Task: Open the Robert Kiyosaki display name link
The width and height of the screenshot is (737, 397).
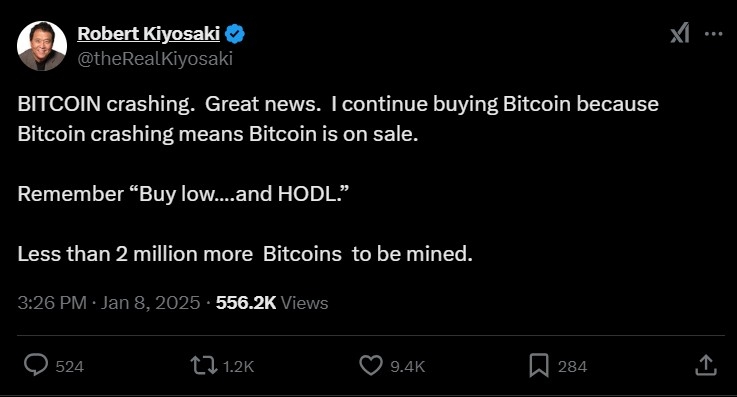Action: (149, 34)
